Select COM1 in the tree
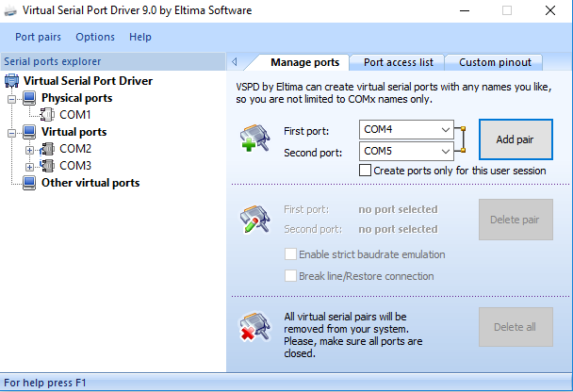The height and width of the screenshot is (392, 573). (74, 115)
